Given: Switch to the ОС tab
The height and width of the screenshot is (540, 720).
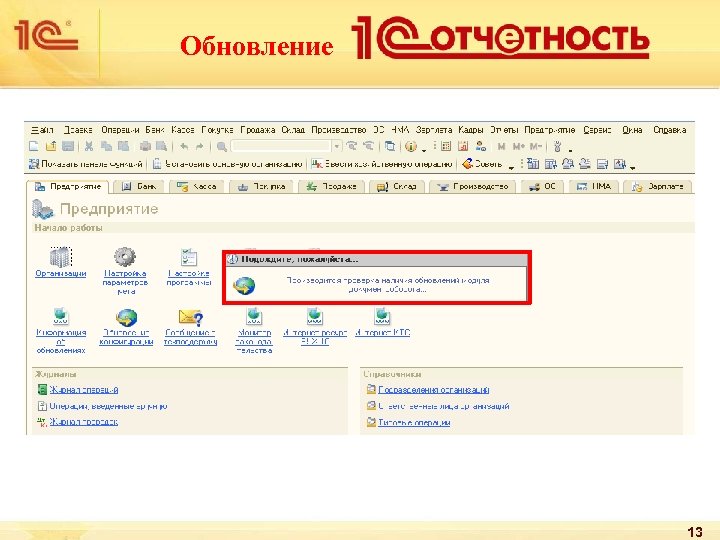Looking at the screenshot, I should [542, 186].
